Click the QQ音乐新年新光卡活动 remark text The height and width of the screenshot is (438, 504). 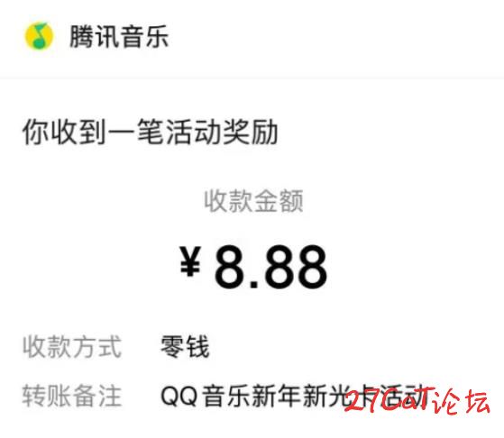(295, 396)
